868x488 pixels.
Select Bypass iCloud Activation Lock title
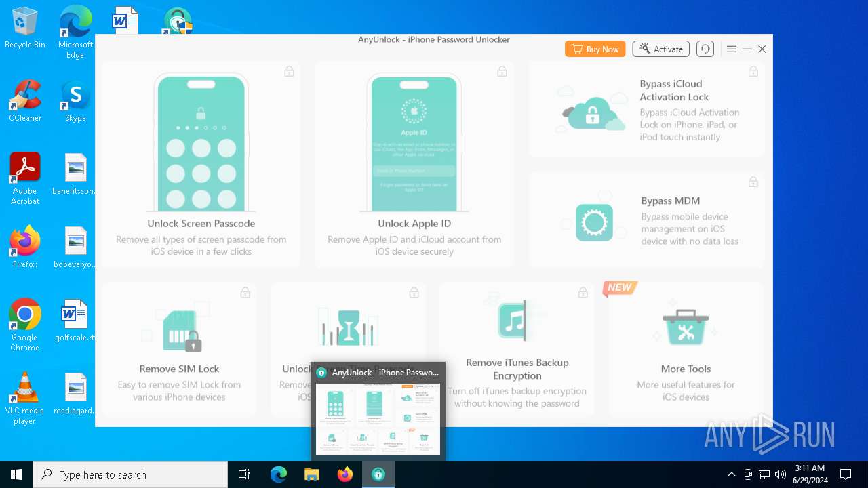[x=675, y=90]
